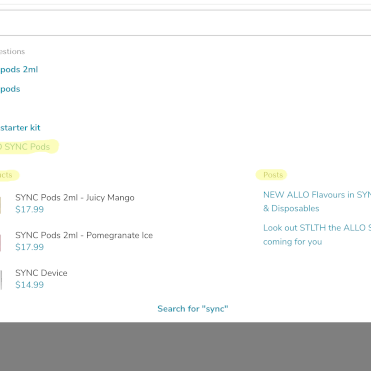Open SYNC Pods 2ml - Pomegranate Ice product
This screenshot has width=371, height=371.
(84, 235)
